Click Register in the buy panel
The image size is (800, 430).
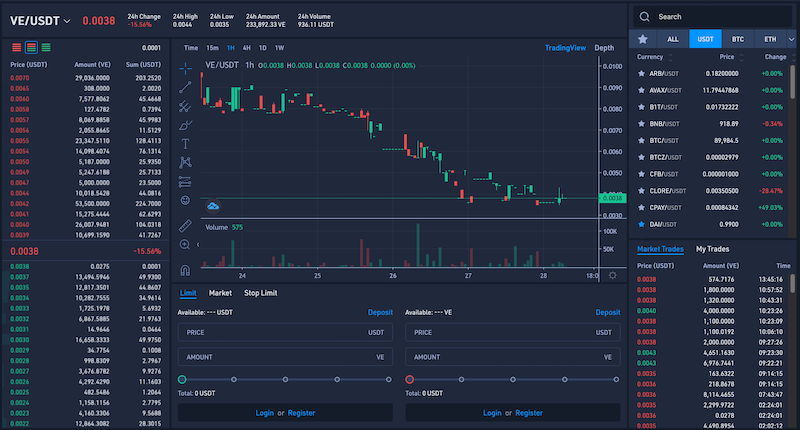[x=301, y=413]
